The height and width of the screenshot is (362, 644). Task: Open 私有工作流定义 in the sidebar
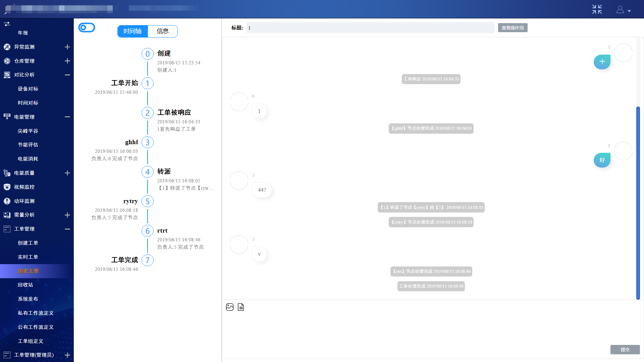tap(36, 313)
